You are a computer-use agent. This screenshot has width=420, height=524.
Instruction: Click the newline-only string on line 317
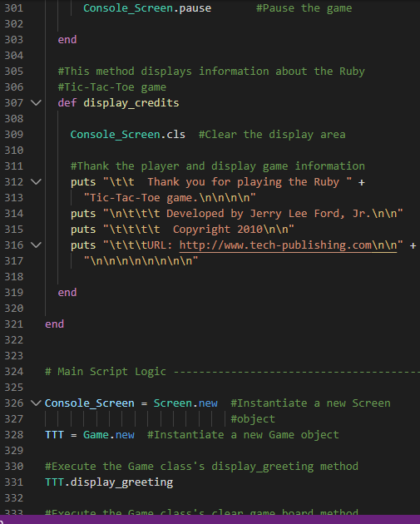(141, 261)
